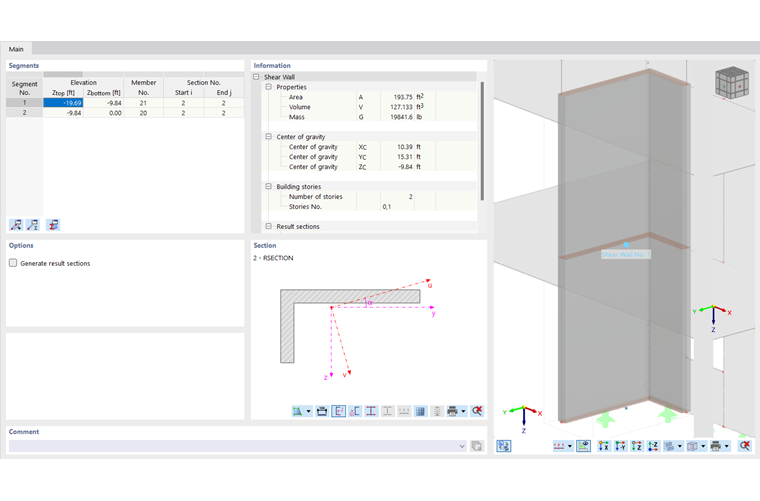Screen dimensions: 760x501
Task: Click Zbottom cell 0.00
Action: 103,112
